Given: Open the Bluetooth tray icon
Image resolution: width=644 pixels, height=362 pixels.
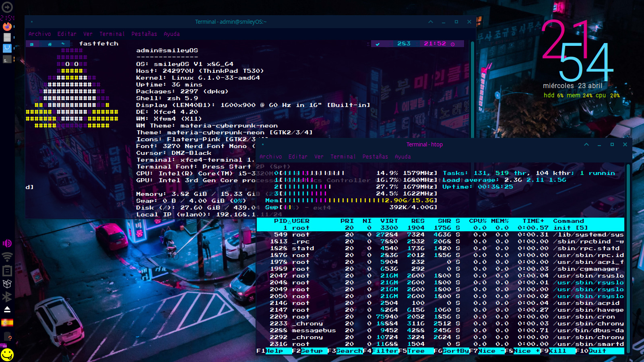Looking at the screenshot, I should point(7,296).
